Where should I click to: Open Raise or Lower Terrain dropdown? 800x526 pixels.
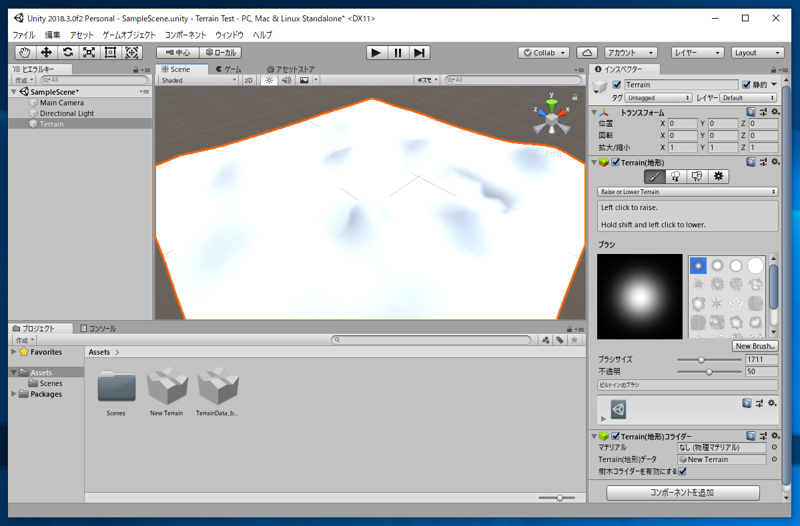point(687,192)
